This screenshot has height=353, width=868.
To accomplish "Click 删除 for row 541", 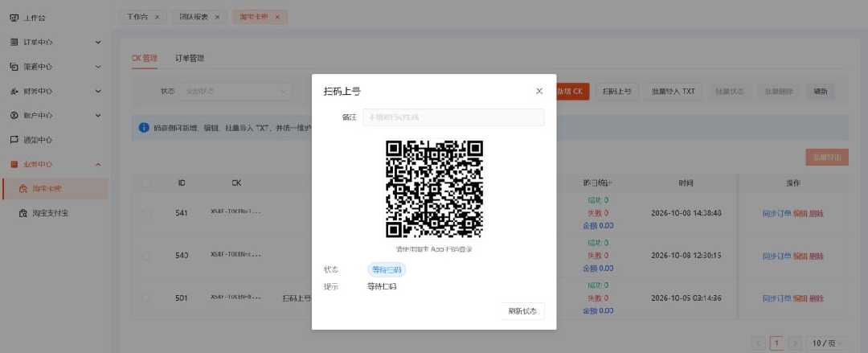I will point(817,213).
